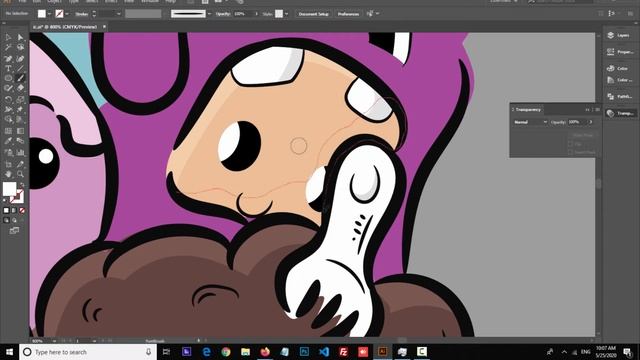Change screen mode at toolbox bottom
This screenshot has height=360, width=640.
(14, 231)
